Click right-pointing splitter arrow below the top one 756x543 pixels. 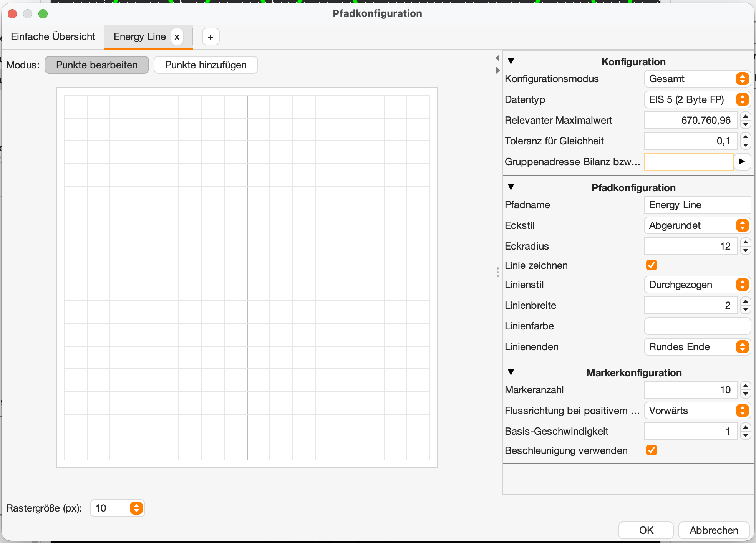(498, 70)
